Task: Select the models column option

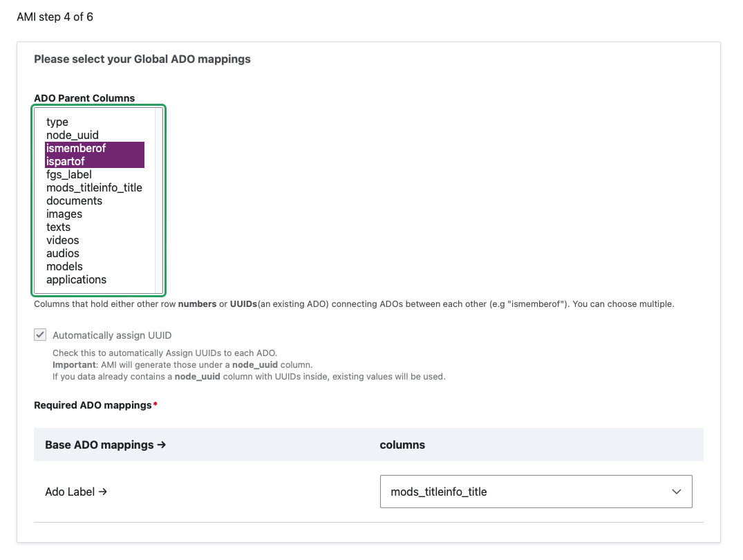Action: pos(64,267)
